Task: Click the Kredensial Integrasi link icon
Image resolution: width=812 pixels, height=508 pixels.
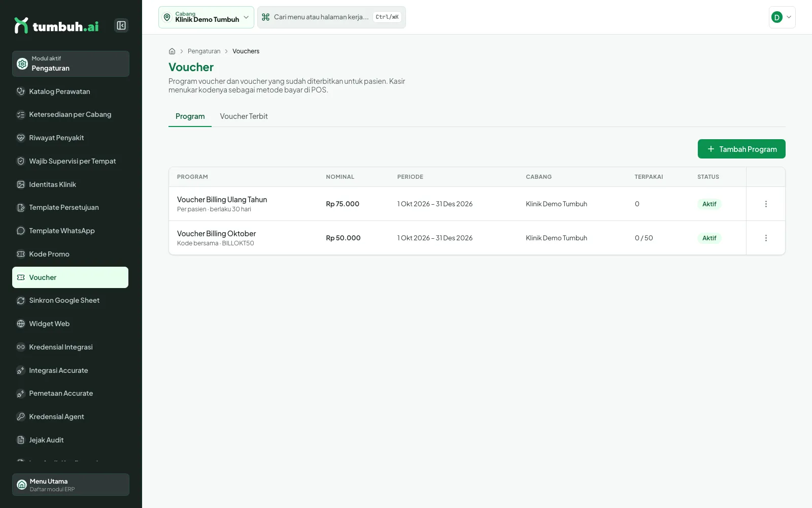Action: [21, 347]
